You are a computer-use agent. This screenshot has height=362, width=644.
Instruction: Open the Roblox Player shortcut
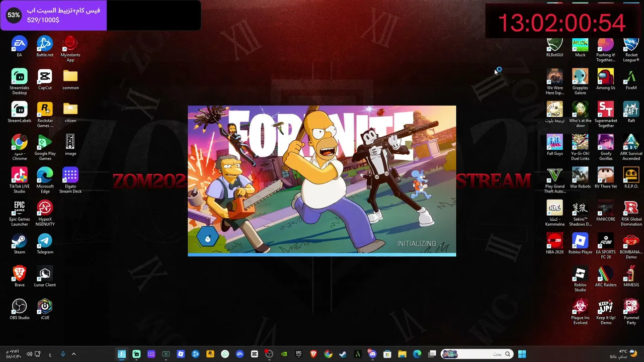(580, 243)
